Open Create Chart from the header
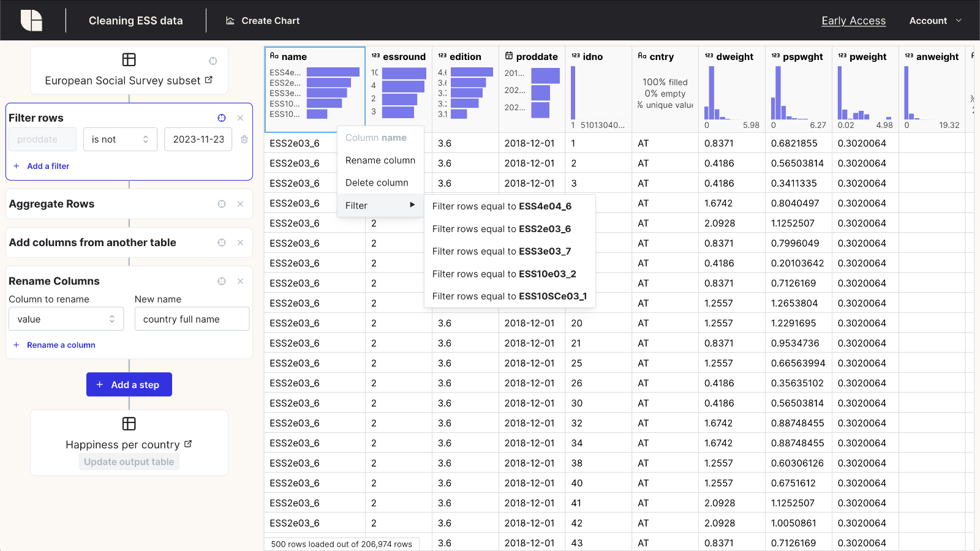Screen dimensions: 980x551 pos(263,21)
